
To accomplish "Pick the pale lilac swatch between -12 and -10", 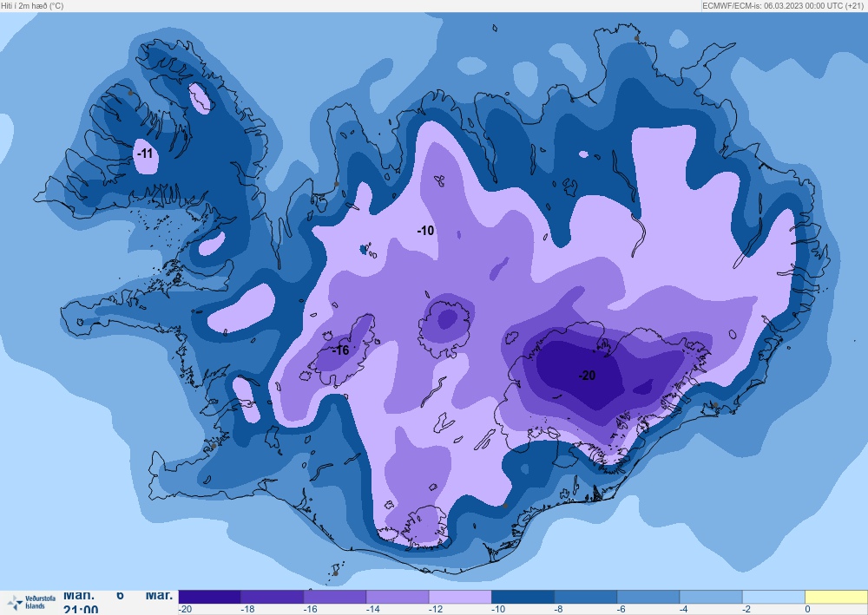I will click(x=460, y=597).
